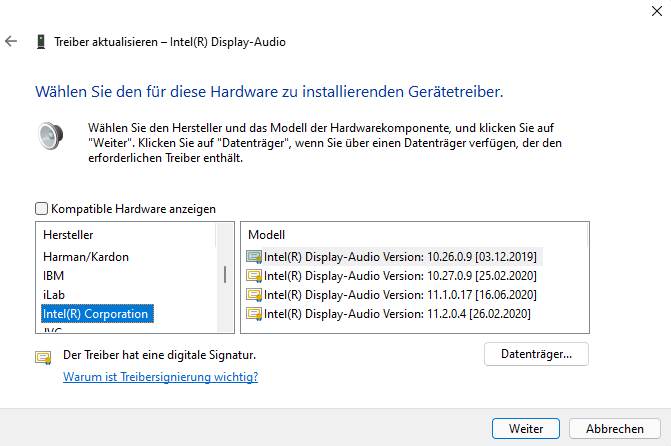
Task: Click the digital signature icon beside the driver notice
Action: pyautogui.click(x=43, y=357)
